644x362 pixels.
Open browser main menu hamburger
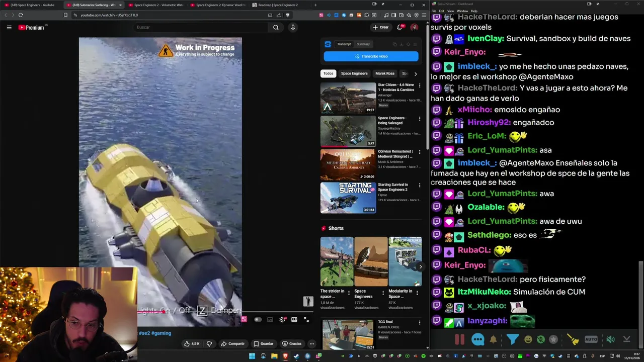click(424, 15)
